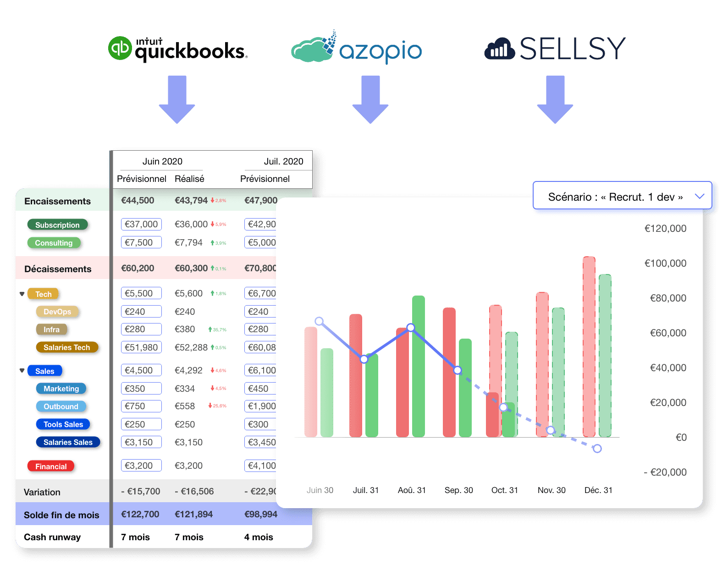Edit Salaries Sales forecast €3,150 for June
Image resolution: width=728 pixels, height=581 pixels.
141,442
